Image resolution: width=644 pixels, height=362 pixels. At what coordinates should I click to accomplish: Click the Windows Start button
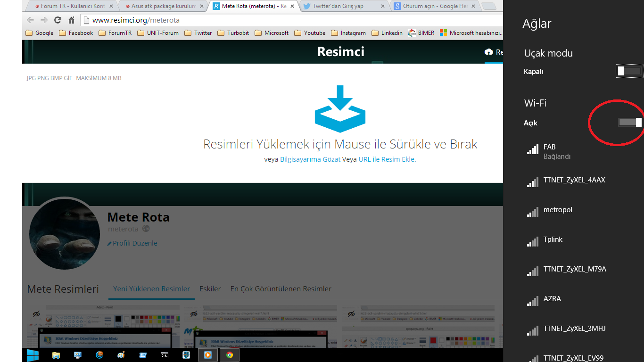(x=33, y=355)
